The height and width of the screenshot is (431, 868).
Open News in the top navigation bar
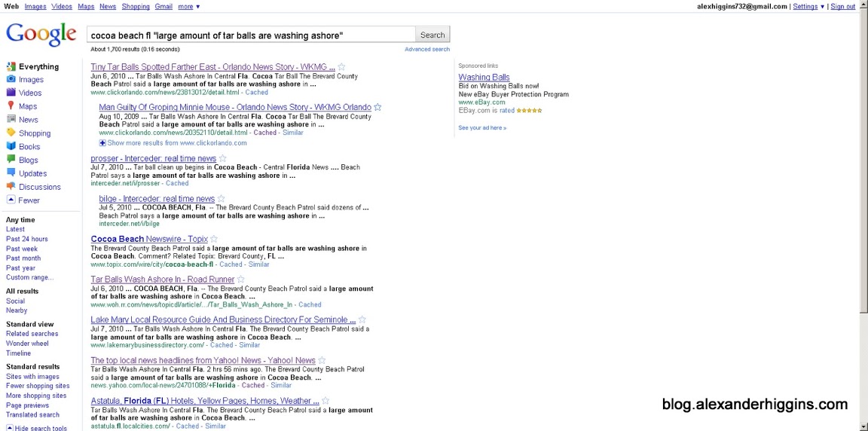click(108, 7)
